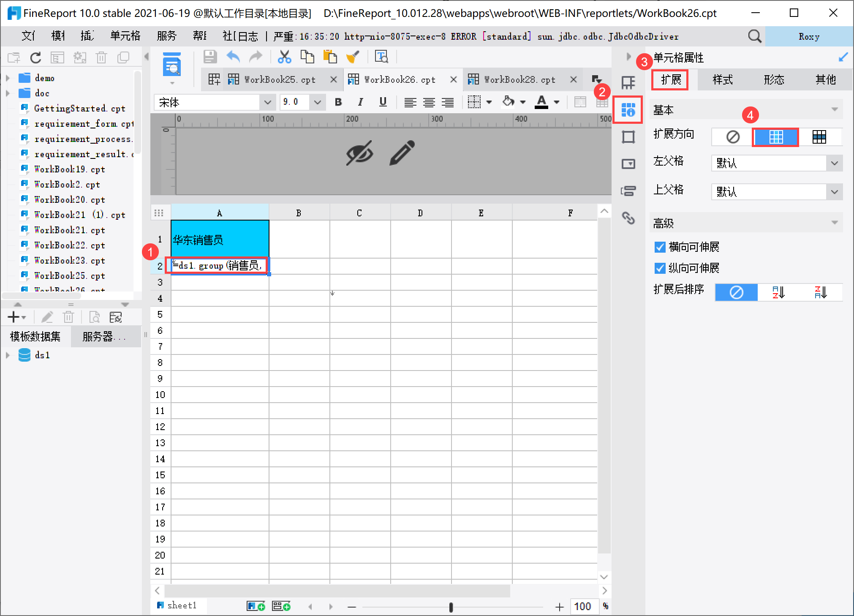
Task: Open cell attributes panel icon
Action: [628, 110]
